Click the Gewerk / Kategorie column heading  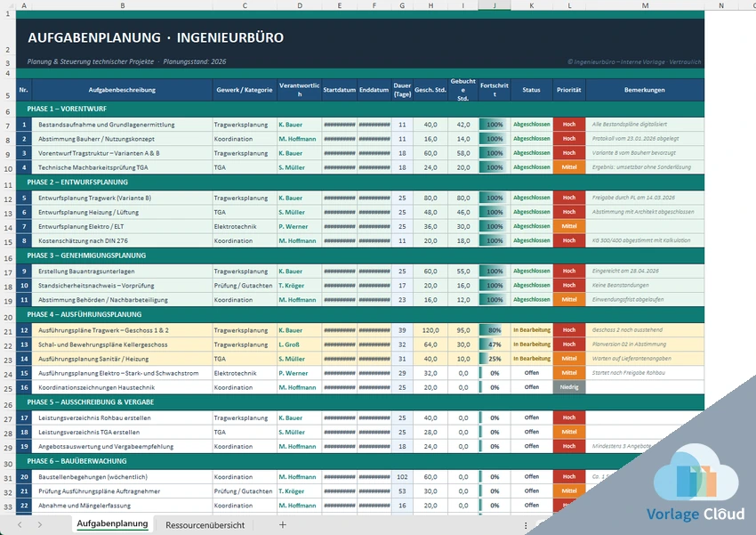point(245,90)
